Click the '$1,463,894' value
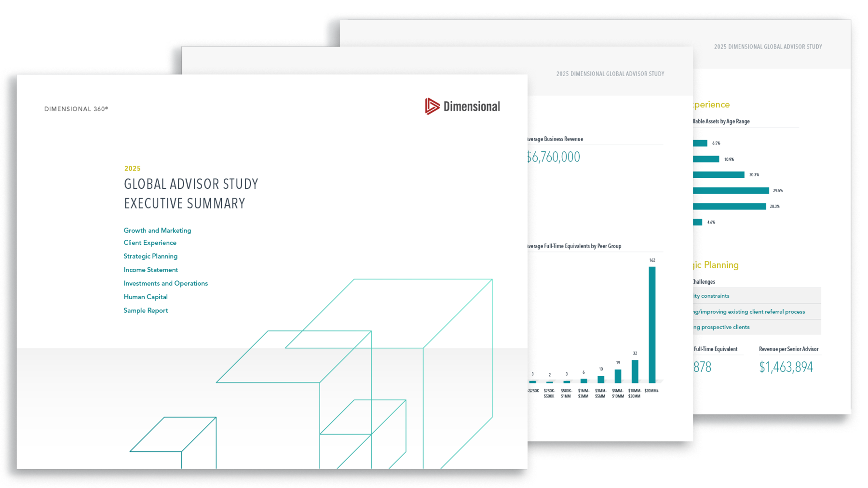Image resolution: width=868 pixels, height=488 pixels. [x=786, y=368]
